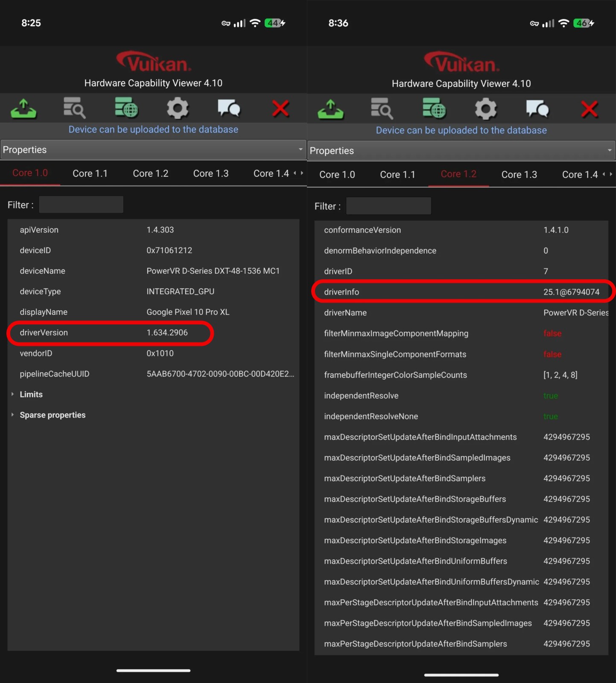616x683 pixels.
Task: Click the Filter input on left screen
Action: (81, 205)
